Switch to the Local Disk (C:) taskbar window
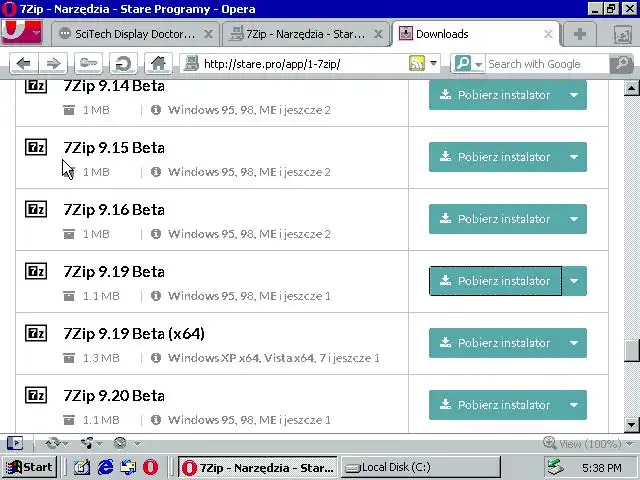640x480 pixels. coord(420,467)
